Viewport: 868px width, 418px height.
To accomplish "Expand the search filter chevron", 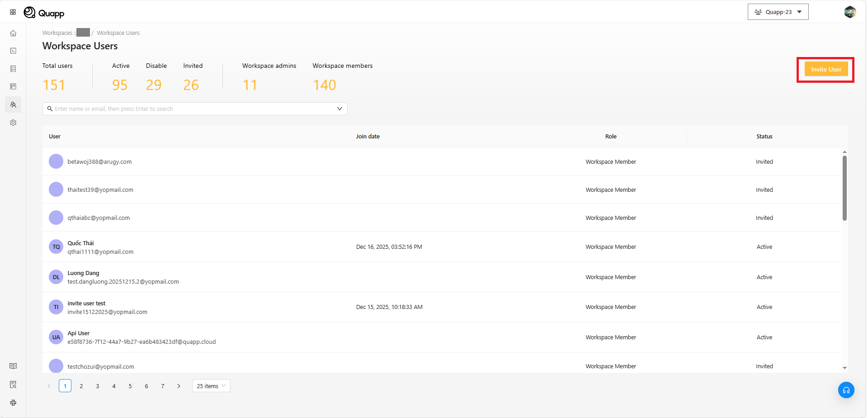I will click(x=340, y=109).
